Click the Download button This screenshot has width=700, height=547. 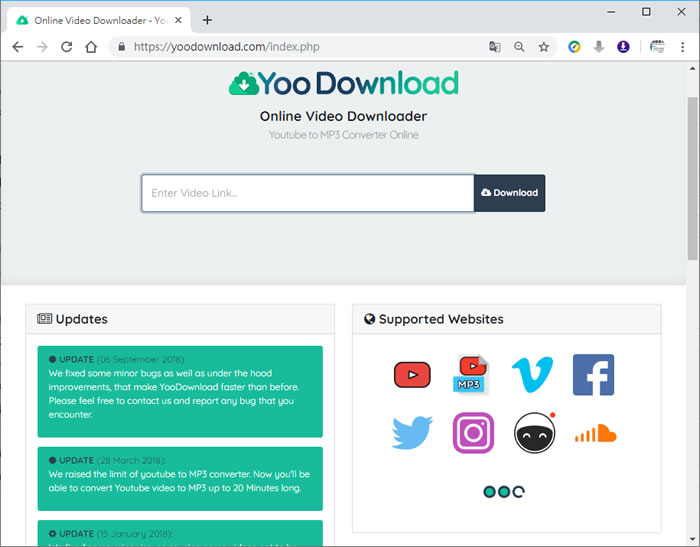(x=509, y=193)
